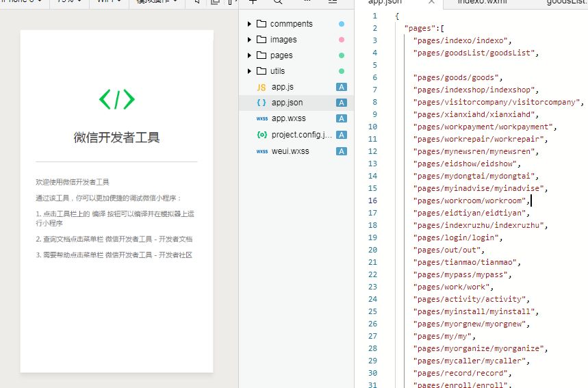Click the "pages/login/login" code line
Image resolution: width=588 pixels, height=388 pixels.
pyautogui.click(x=458, y=238)
